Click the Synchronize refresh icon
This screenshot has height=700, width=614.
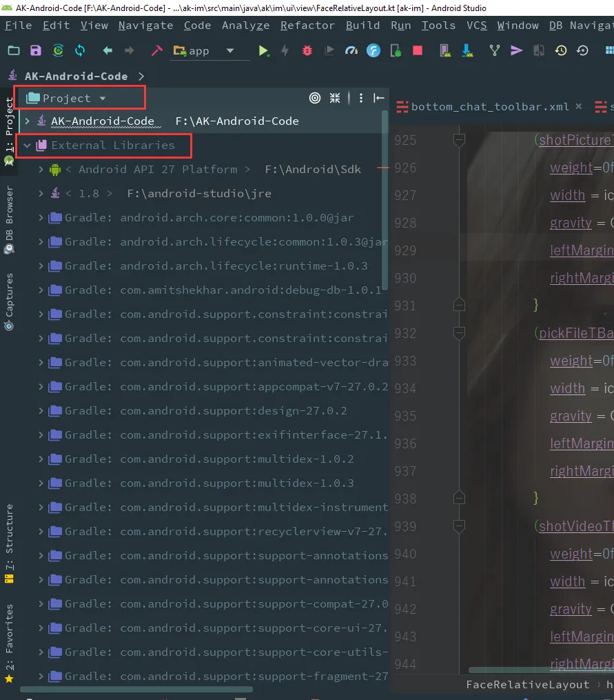point(80,50)
